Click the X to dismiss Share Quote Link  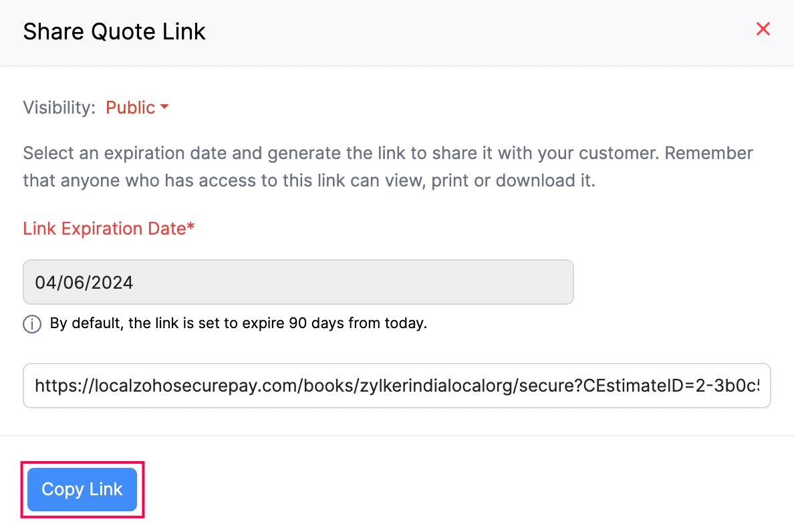tap(763, 29)
